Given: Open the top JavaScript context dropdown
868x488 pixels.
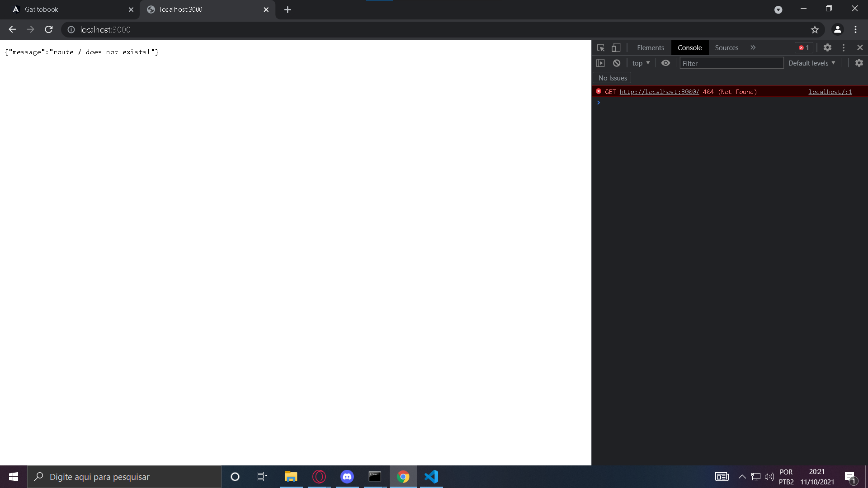Looking at the screenshot, I should pyautogui.click(x=641, y=63).
